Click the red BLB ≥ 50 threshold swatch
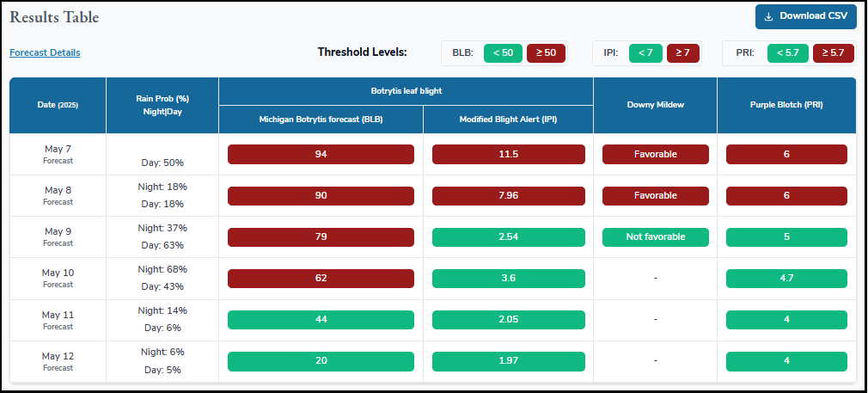 [545, 53]
